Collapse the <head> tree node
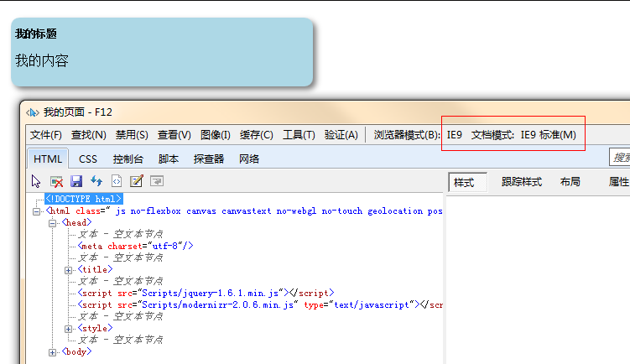Viewport: 630px width, 364px height. click(x=53, y=223)
